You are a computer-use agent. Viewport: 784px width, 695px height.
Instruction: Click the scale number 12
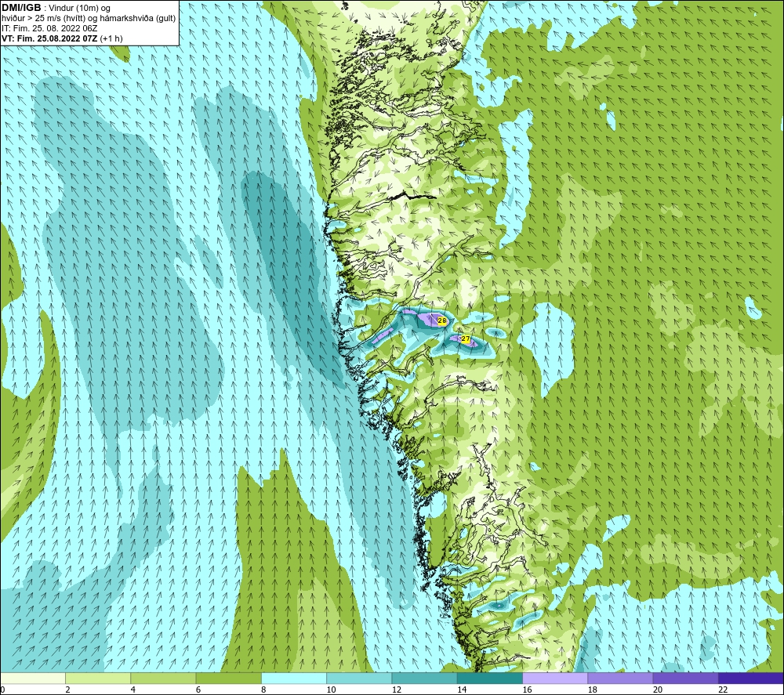[397, 690]
